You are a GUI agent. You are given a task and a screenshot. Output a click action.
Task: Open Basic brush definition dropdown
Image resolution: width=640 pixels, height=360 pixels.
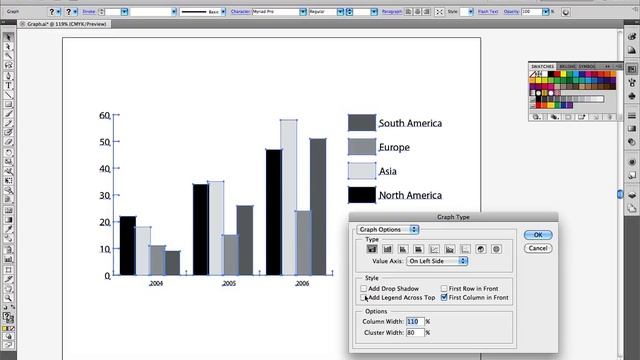tap(223, 12)
